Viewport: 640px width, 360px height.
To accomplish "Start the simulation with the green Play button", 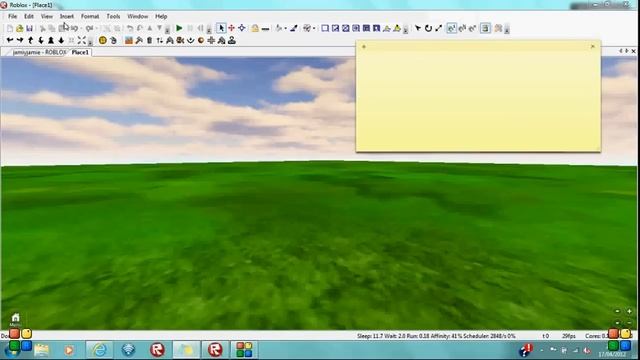I will tap(179, 28).
